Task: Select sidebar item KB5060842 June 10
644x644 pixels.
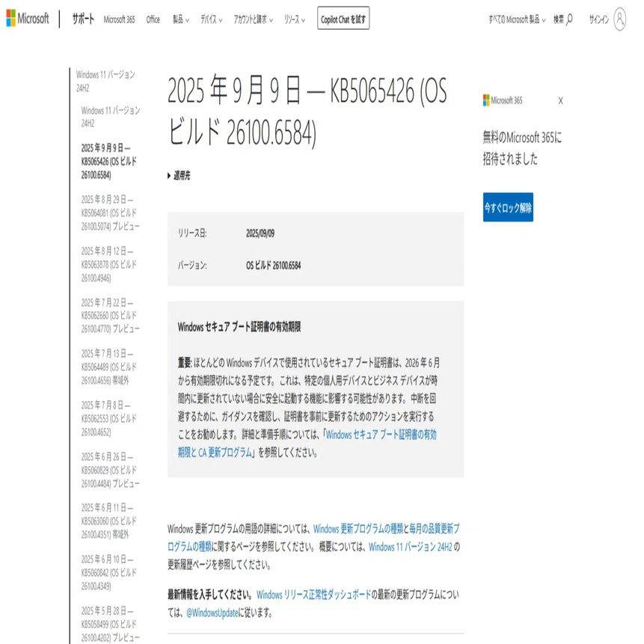Action: [x=109, y=572]
